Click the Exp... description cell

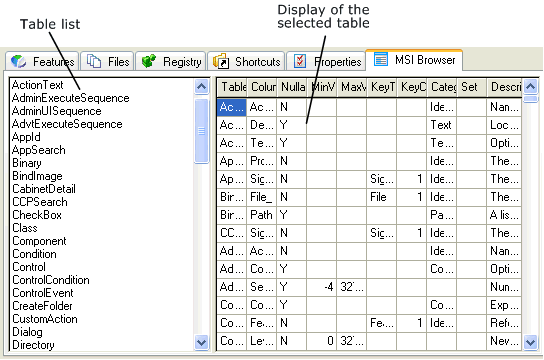click(504, 305)
